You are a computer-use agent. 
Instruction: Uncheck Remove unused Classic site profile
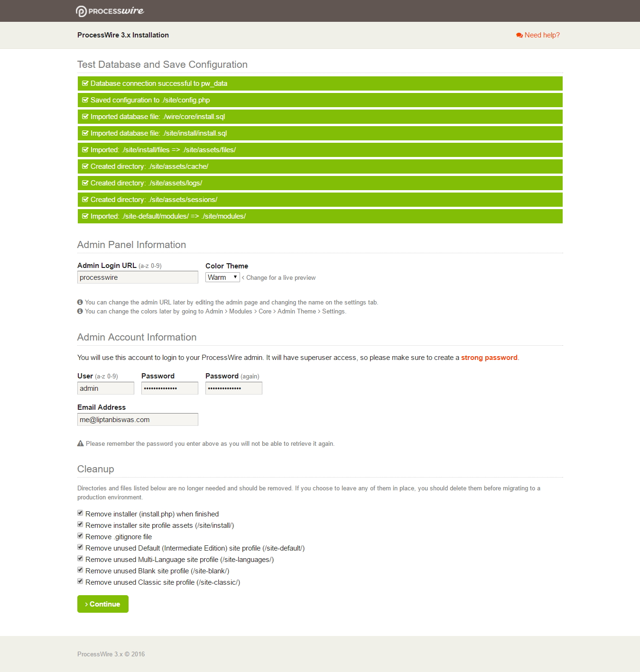pyautogui.click(x=80, y=581)
